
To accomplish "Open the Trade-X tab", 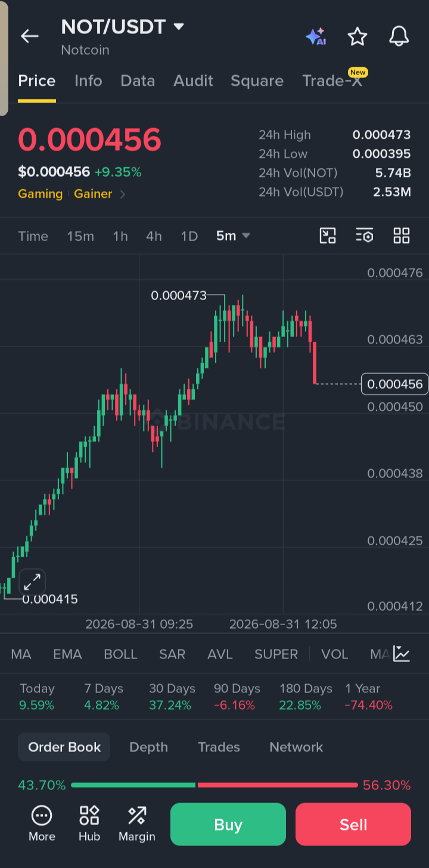I will [332, 81].
